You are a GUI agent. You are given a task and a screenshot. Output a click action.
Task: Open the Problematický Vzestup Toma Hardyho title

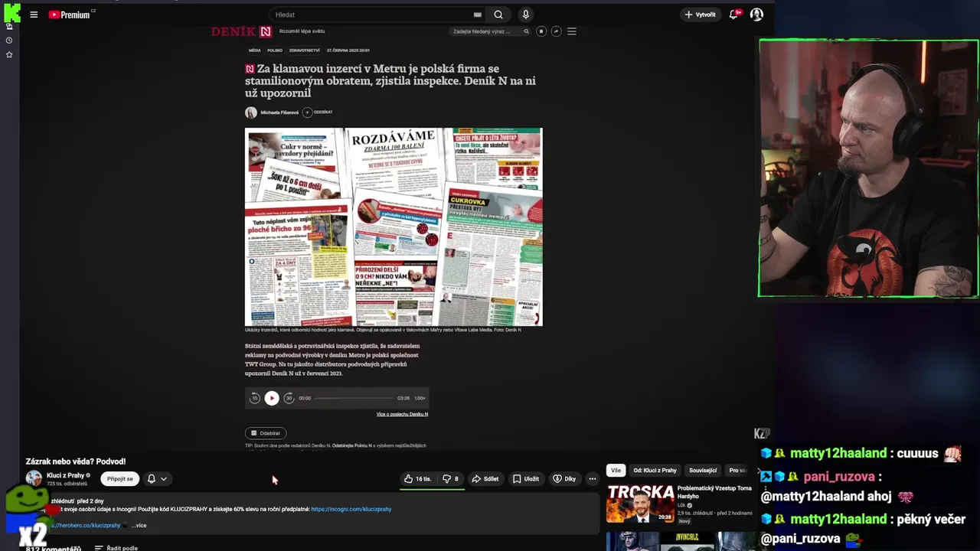(714, 491)
